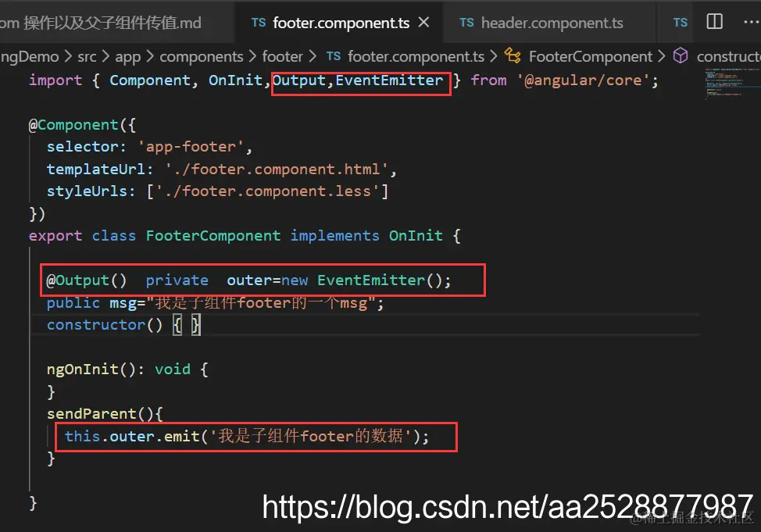Click TS icon of footer.component.ts tab
The image size is (761, 532).
tap(259, 23)
